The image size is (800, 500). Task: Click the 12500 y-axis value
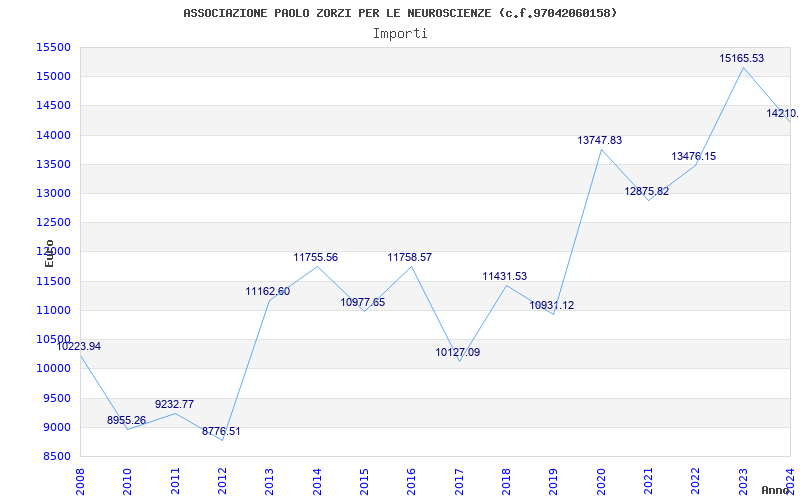pyautogui.click(x=53, y=222)
